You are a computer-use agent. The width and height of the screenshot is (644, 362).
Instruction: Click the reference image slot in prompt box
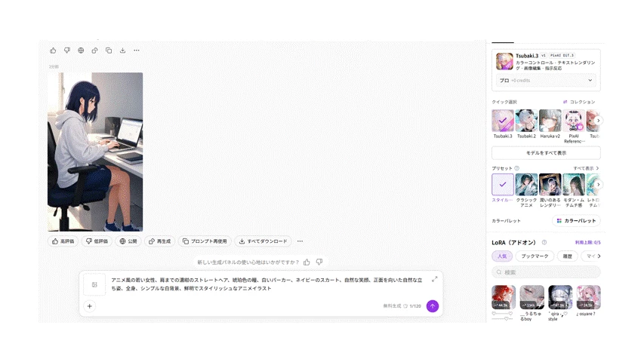tap(94, 284)
